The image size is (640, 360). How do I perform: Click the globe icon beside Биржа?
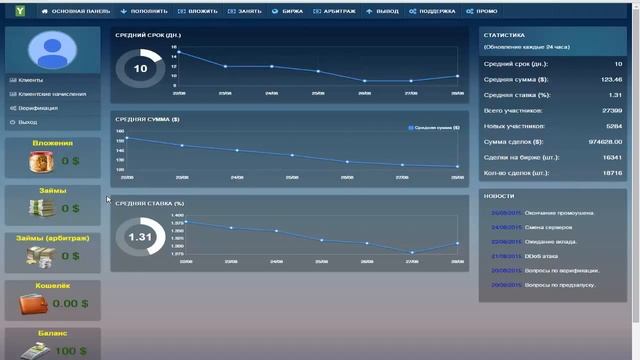(275, 11)
